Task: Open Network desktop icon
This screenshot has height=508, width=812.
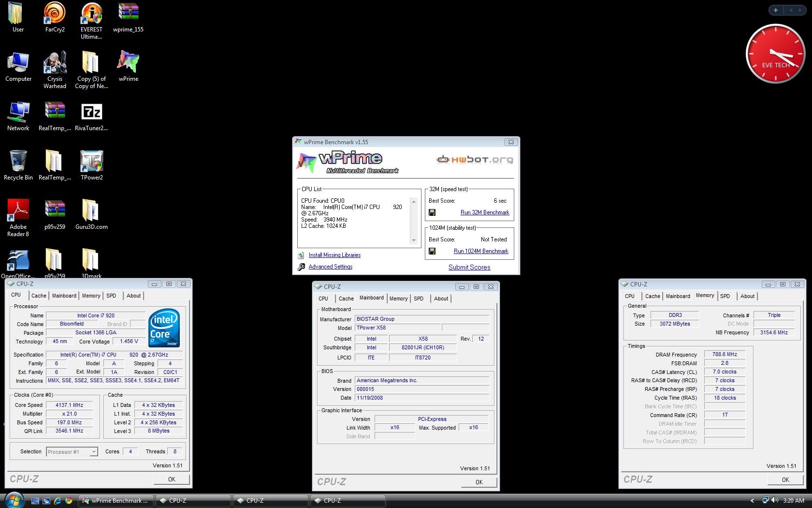Action: pyautogui.click(x=18, y=116)
